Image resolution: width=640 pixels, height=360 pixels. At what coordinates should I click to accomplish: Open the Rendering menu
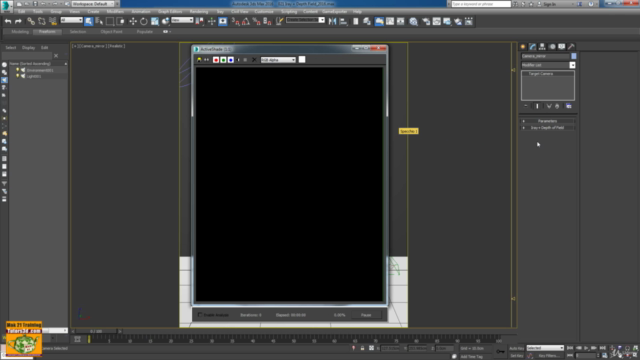pos(199,11)
